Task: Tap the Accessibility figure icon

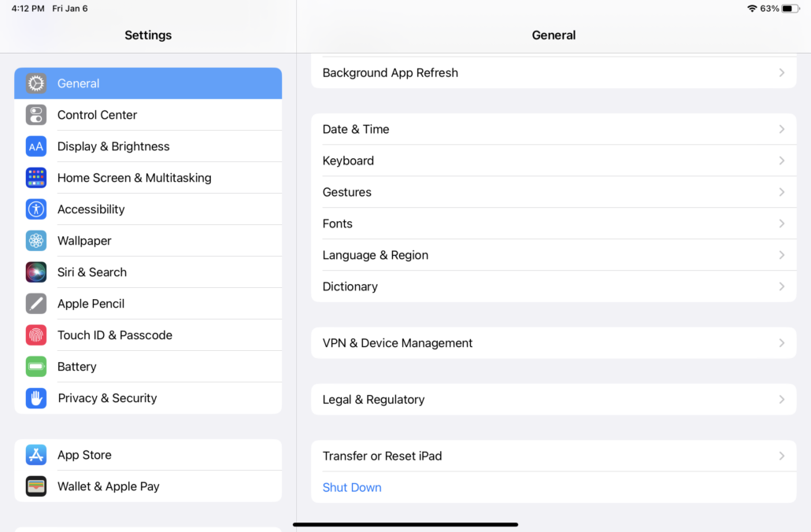Action: click(x=35, y=209)
